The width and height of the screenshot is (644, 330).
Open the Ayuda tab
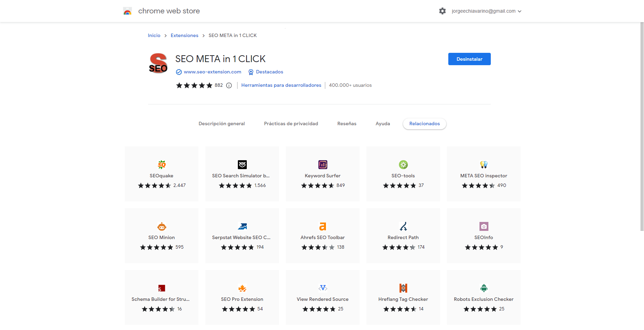coord(383,123)
